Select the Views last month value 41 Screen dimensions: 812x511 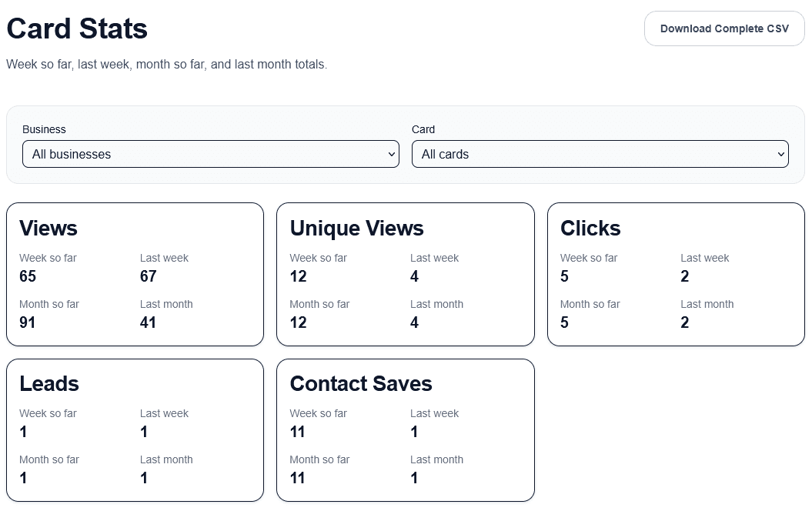coord(148,322)
